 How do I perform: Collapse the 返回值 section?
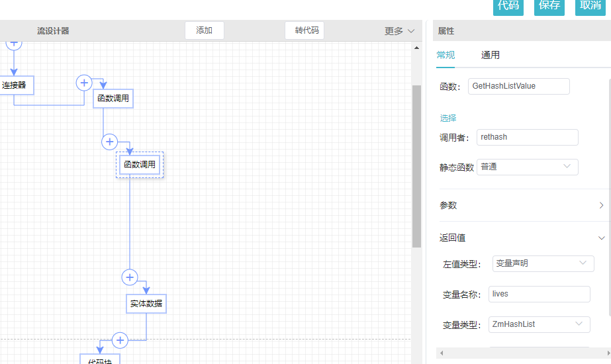point(522,238)
